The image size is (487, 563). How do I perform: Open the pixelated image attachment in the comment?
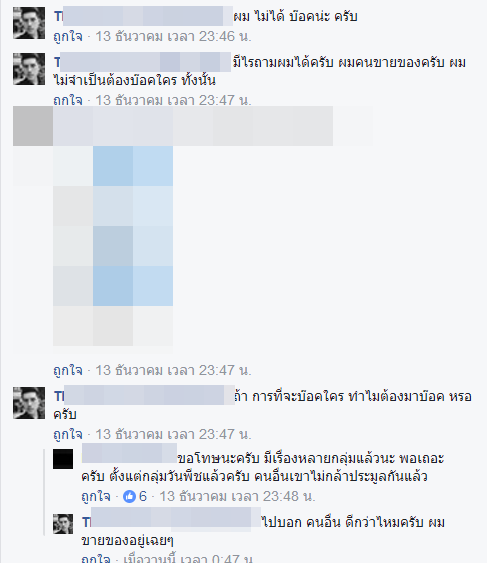(113, 246)
